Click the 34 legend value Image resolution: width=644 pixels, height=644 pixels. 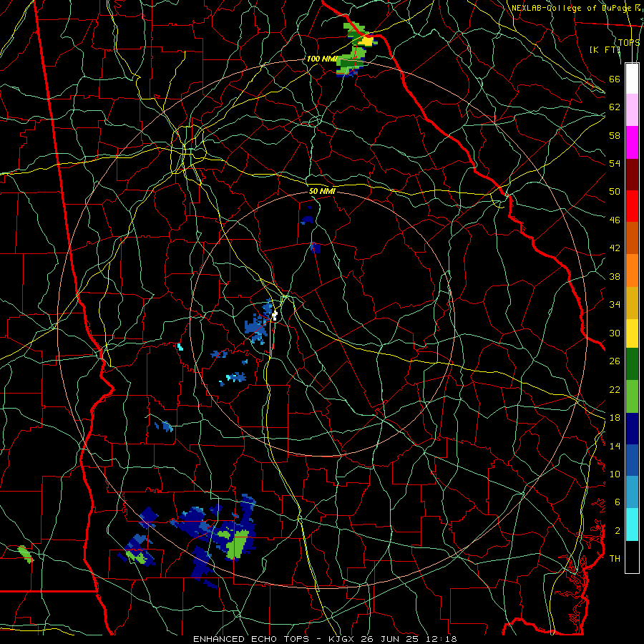[615, 305]
